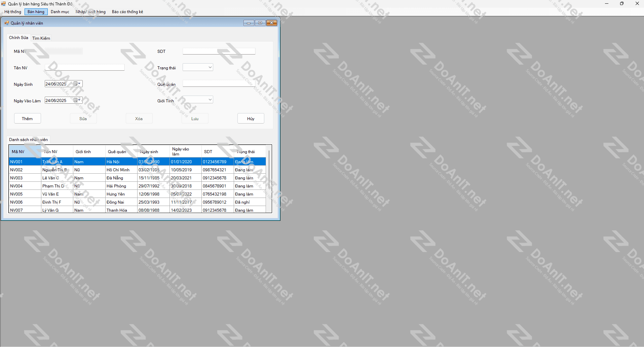Focus the Mã NV input field

(x=64, y=51)
